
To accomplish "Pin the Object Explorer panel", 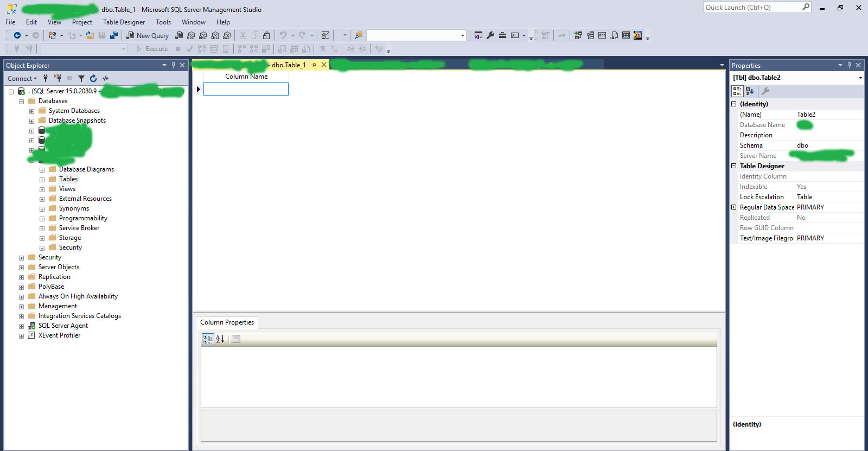I will 173,65.
